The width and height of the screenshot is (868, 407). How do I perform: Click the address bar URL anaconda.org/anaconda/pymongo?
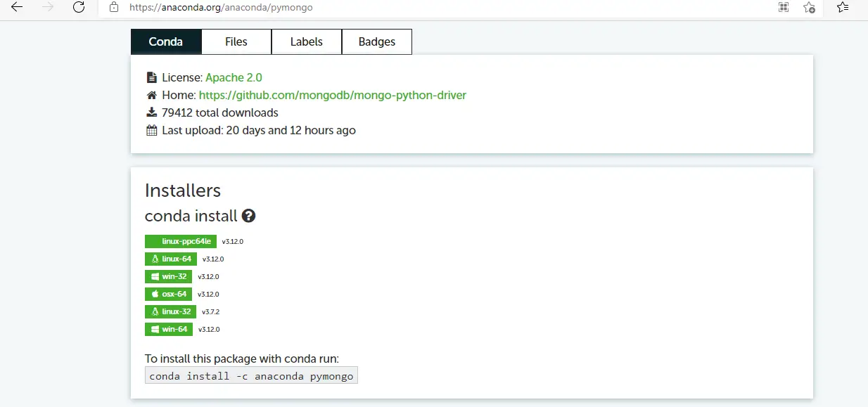pos(221,8)
